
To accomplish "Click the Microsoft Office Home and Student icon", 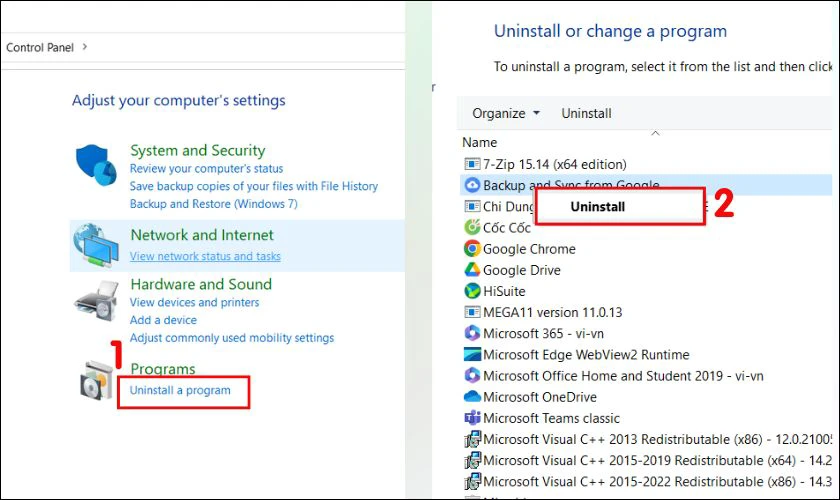I will tap(472, 376).
